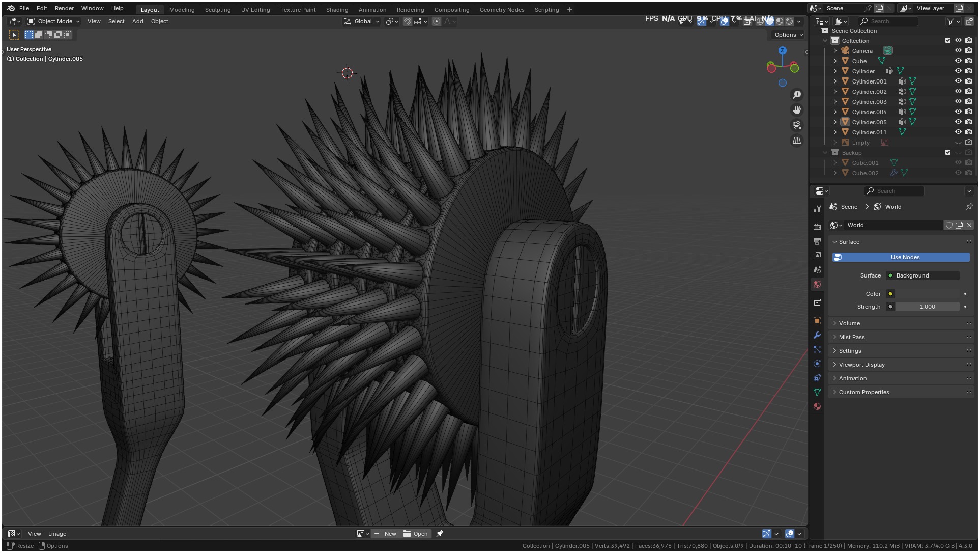
Task: Open the Modifiers properties tab (wrench icon)
Action: 817,335
